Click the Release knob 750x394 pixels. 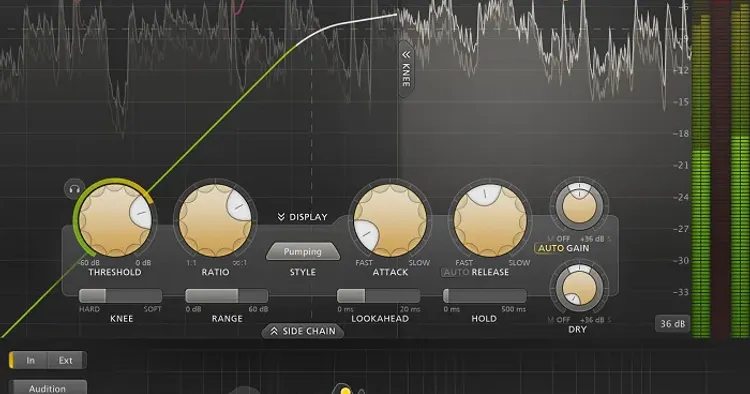[490, 220]
